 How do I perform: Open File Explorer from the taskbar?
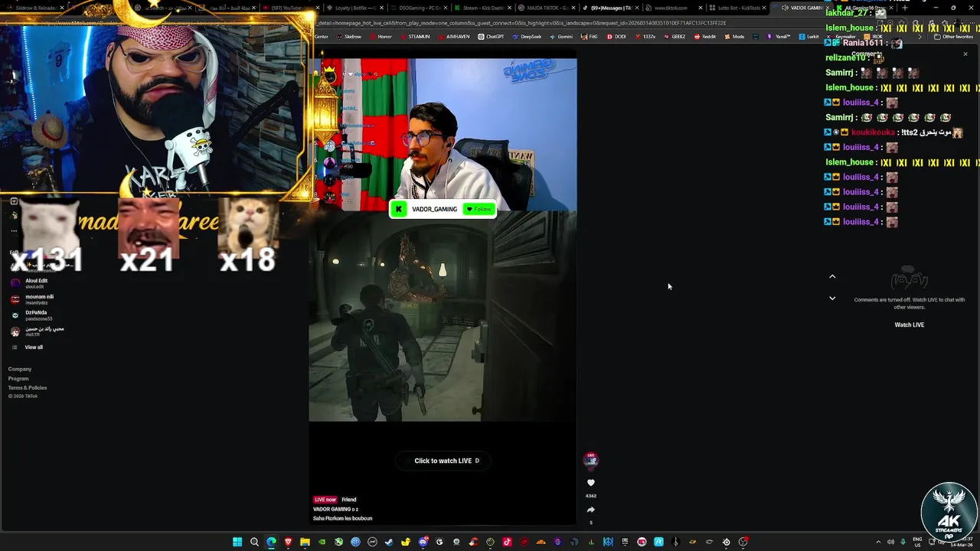click(x=305, y=542)
